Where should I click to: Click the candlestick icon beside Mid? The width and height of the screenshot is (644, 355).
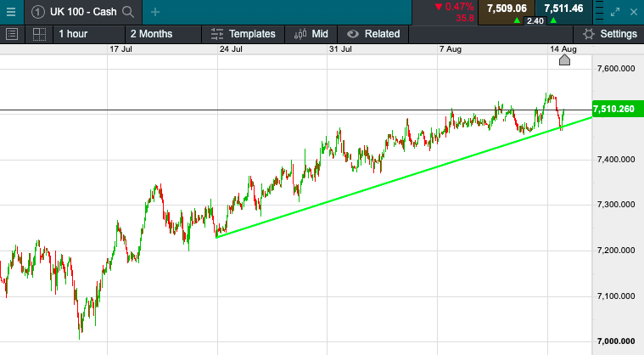(300, 34)
